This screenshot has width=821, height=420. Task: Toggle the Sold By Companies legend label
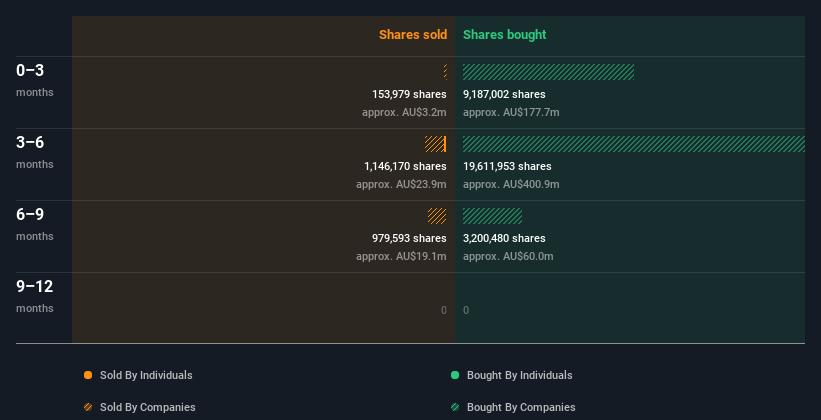tap(148, 407)
